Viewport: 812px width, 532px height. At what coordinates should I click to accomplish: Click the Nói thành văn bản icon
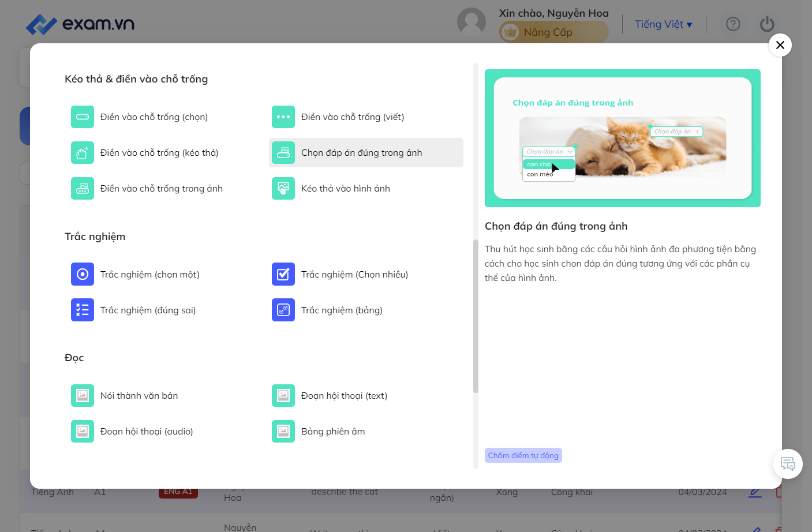coord(83,395)
